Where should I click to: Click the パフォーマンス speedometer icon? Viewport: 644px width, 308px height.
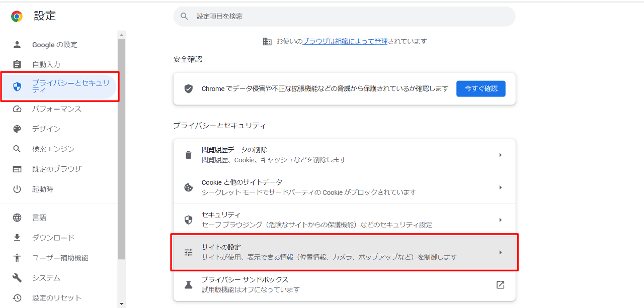(17, 109)
